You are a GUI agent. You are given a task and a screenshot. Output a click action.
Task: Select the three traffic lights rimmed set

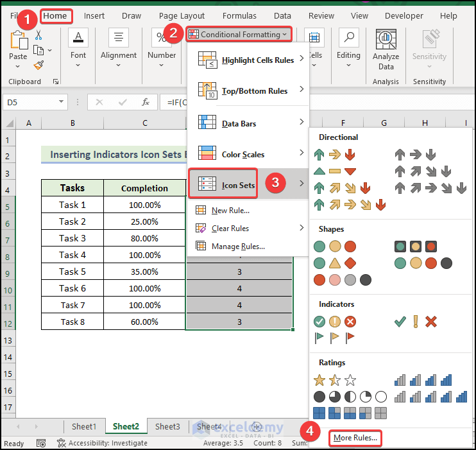tap(415, 247)
